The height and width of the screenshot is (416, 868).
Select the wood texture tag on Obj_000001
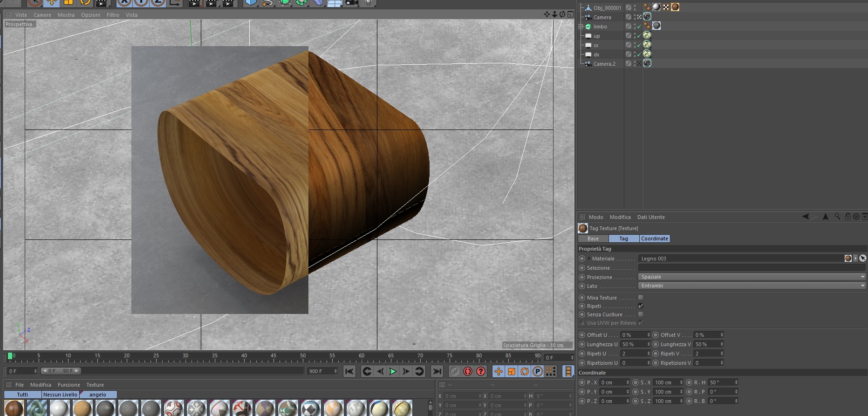tap(675, 7)
